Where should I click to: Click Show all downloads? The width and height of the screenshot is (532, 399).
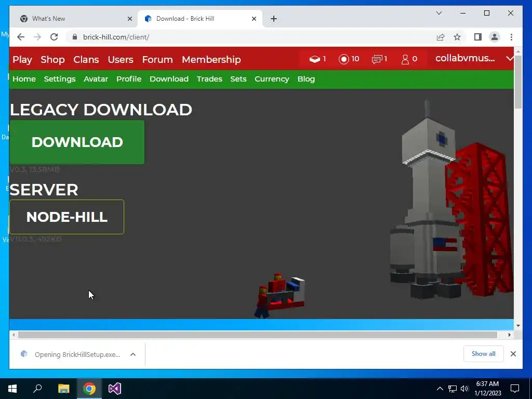point(484,354)
